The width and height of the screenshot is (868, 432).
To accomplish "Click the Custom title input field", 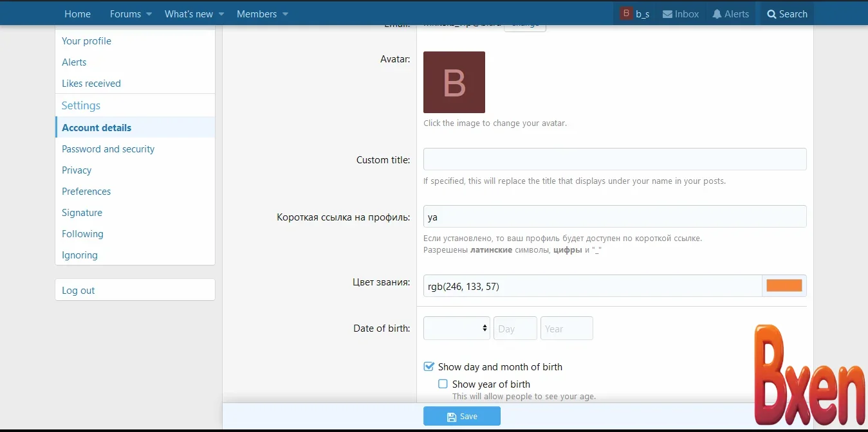I will [614, 159].
